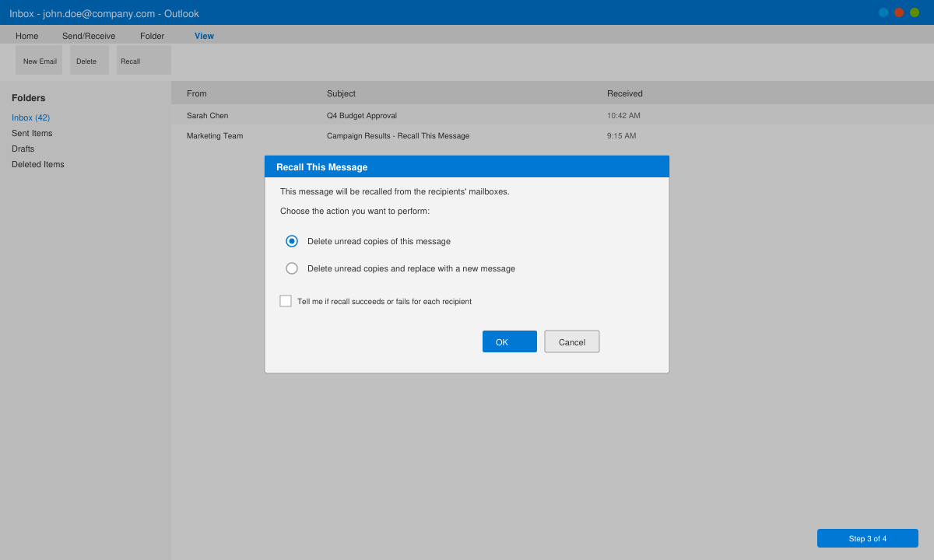This screenshot has height=560, width=934.
Task: Select the View ribbon tab
Action: coord(204,36)
